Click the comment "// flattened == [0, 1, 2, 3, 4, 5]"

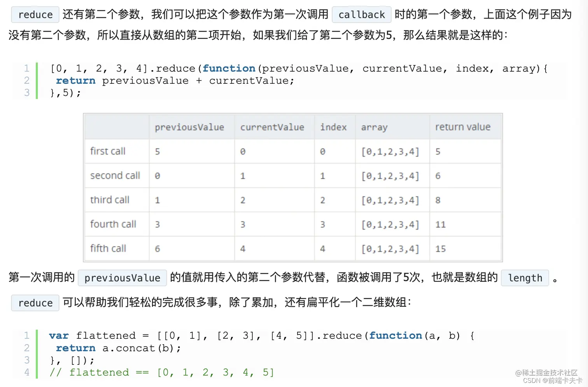point(162,373)
